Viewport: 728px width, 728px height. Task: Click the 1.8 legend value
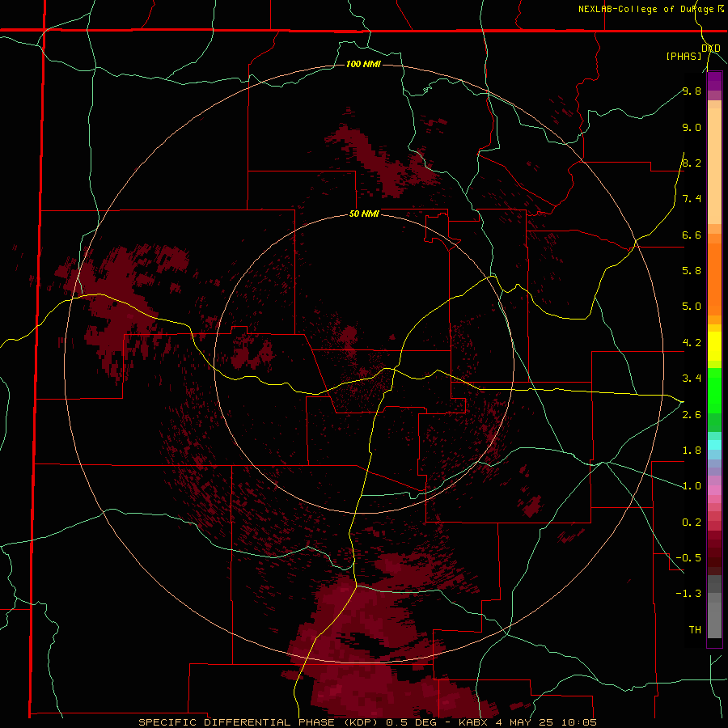coord(692,451)
